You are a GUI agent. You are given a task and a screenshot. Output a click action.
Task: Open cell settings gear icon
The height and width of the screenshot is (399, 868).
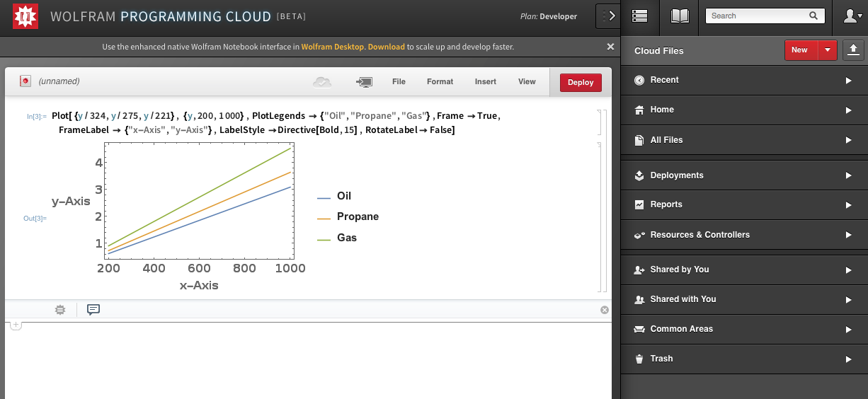click(x=60, y=310)
